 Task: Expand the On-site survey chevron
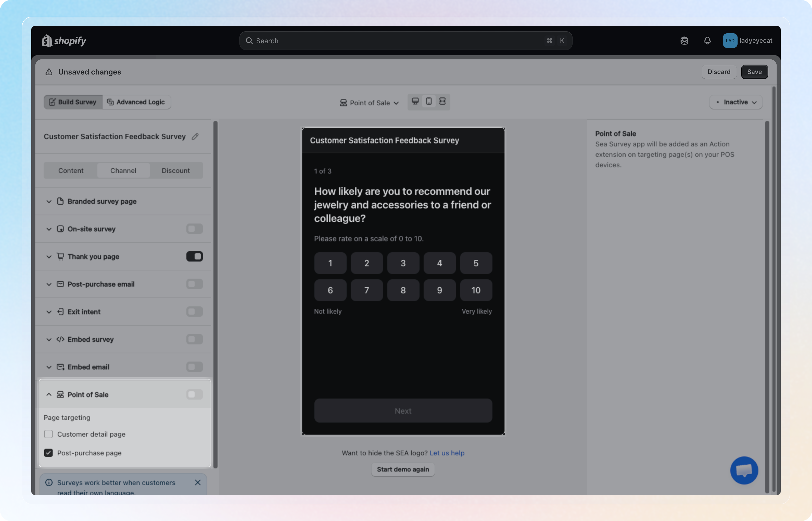point(49,229)
